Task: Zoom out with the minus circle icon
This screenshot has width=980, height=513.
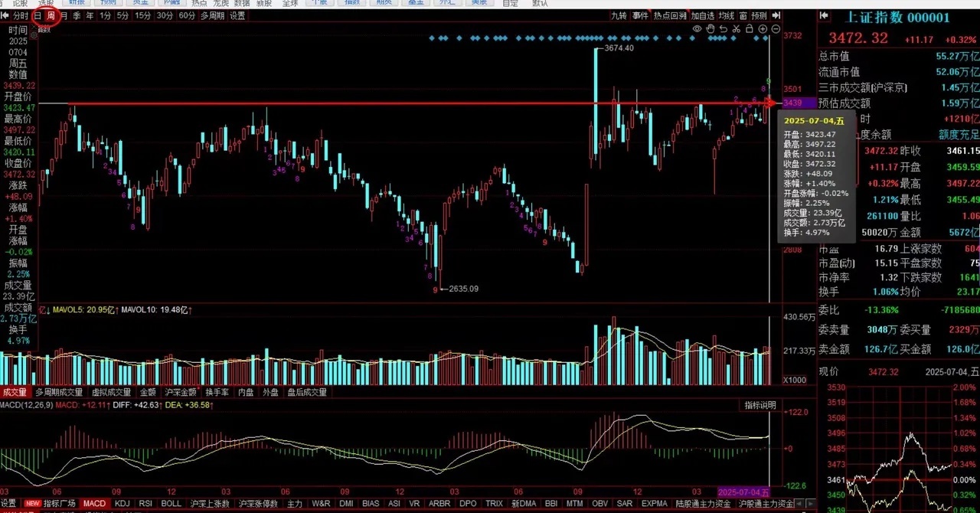Action: click(776, 29)
